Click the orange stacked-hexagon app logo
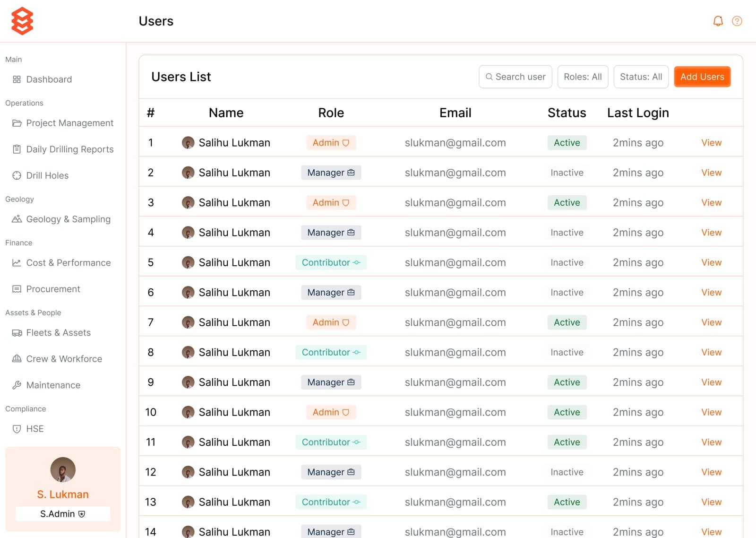This screenshot has height=538, width=756. click(x=22, y=21)
